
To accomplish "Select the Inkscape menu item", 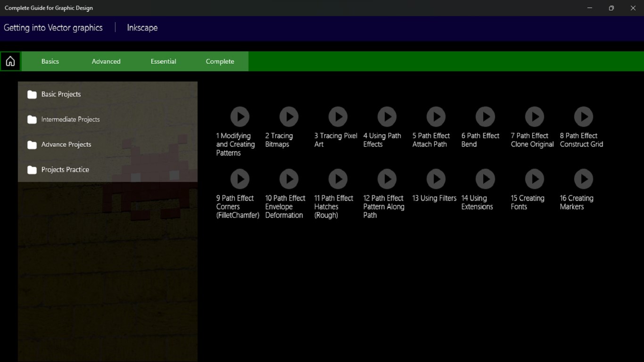I will pyautogui.click(x=142, y=28).
